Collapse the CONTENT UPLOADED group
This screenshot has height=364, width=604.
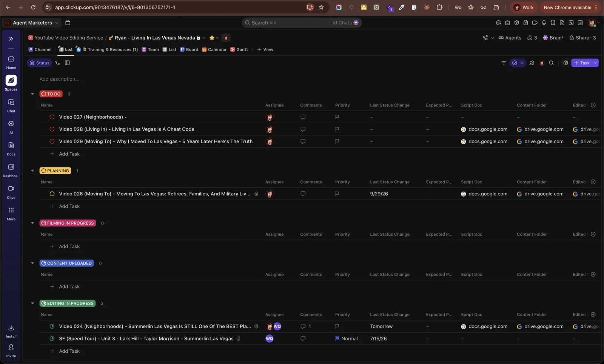pos(32,263)
